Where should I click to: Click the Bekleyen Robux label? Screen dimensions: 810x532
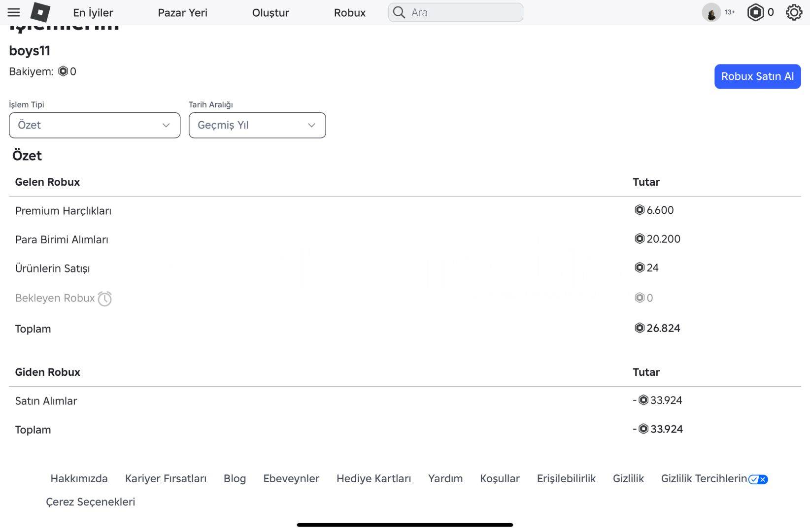(x=55, y=298)
